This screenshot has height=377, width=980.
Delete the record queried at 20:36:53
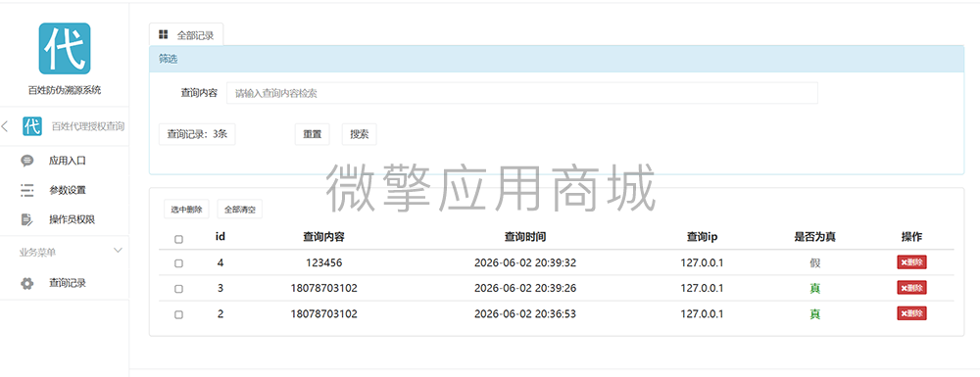click(911, 313)
